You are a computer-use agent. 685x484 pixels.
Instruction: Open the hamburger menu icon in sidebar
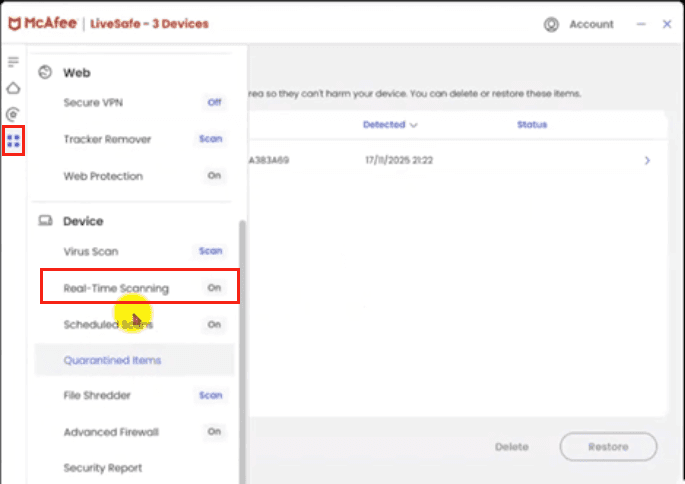(x=13, y=62)
